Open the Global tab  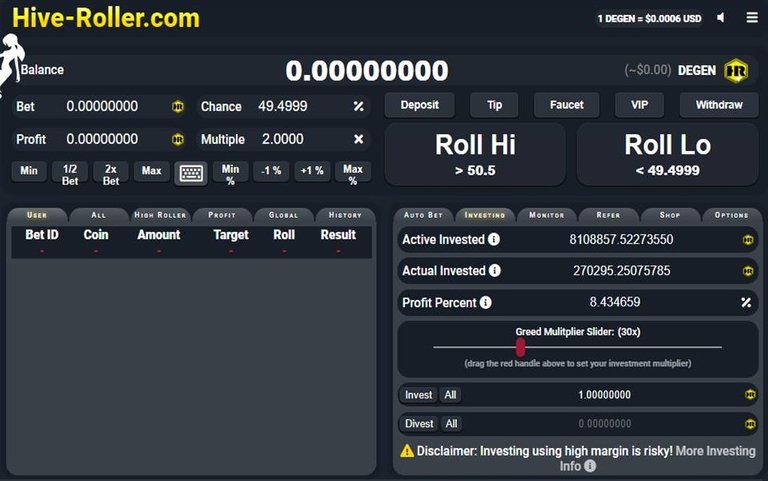284,215
